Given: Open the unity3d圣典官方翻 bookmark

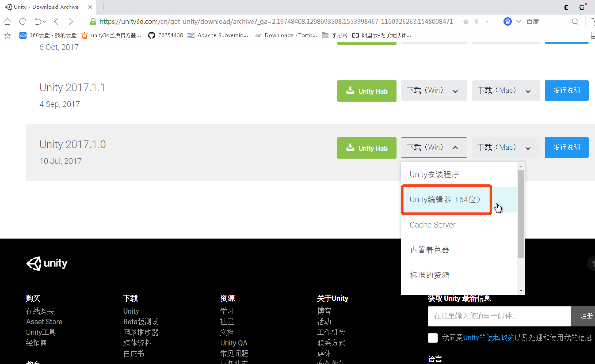Looking at the screenshot, I should (x=111, y=36).
